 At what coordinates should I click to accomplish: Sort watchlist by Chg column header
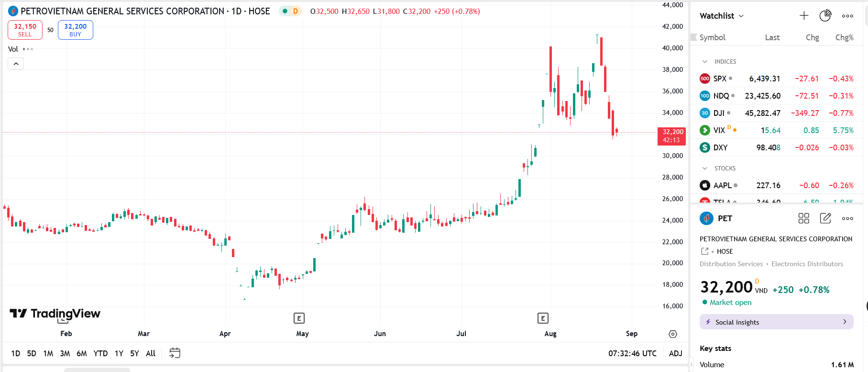[x=812, y=37]
